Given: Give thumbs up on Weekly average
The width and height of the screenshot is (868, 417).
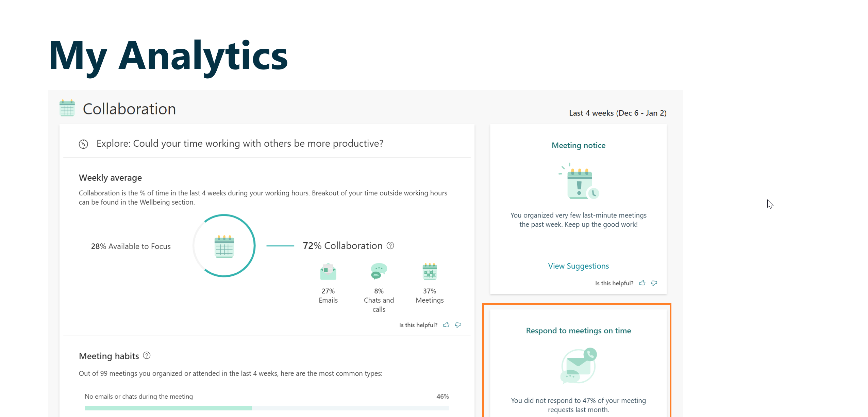Looking at the screenshot, I should click(x=446, y=325).
